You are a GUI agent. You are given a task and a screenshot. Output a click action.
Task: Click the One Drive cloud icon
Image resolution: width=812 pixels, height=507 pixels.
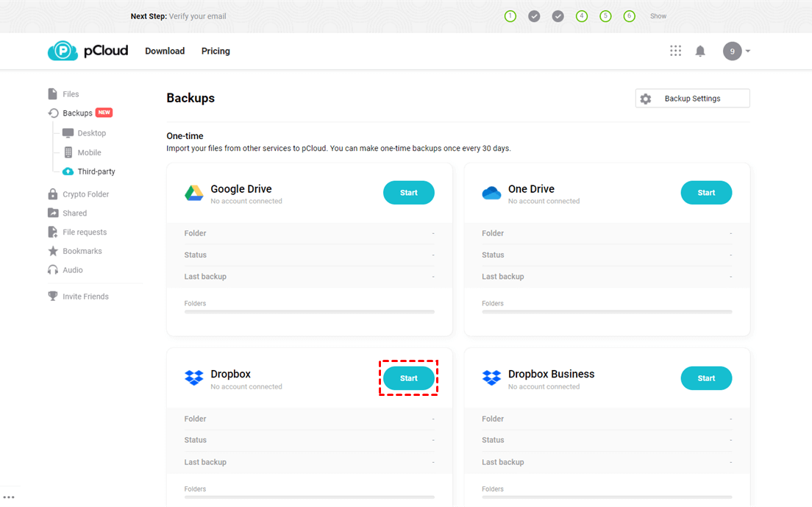coord(491,194)
